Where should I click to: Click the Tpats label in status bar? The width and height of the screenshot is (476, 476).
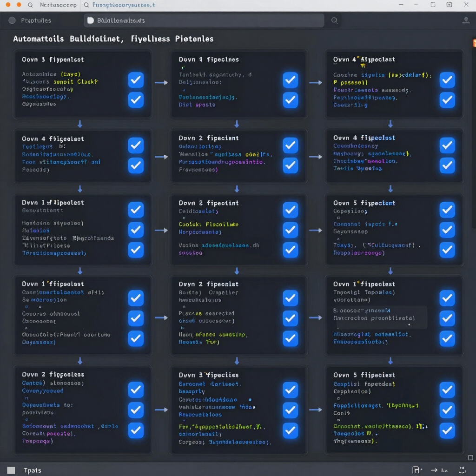point(33,470)
